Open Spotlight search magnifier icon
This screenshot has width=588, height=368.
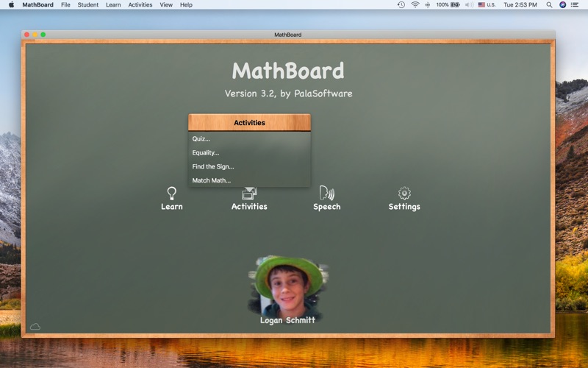pyautogui.click(x=548, y=4)
